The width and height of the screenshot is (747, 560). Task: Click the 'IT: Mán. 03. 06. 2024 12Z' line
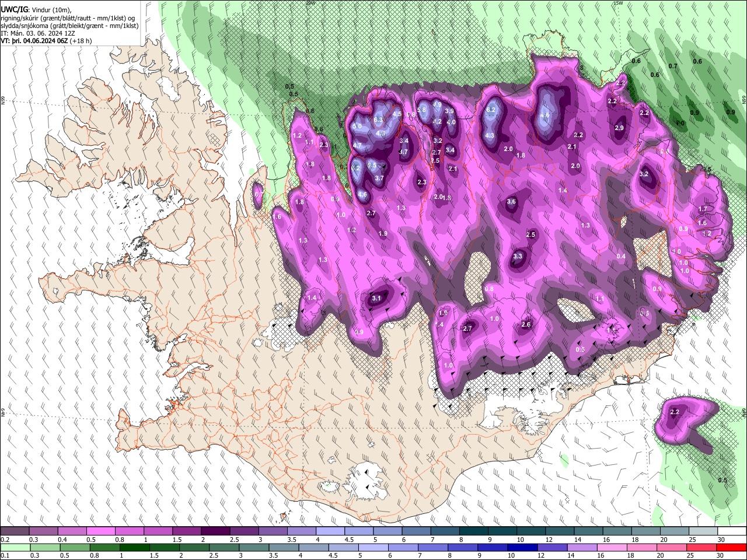37,33
